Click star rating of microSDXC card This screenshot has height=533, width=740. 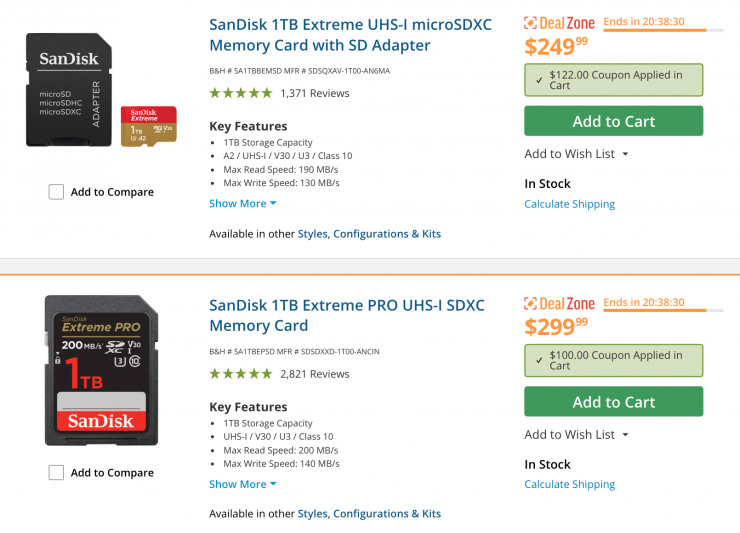[x=240, y=93]
